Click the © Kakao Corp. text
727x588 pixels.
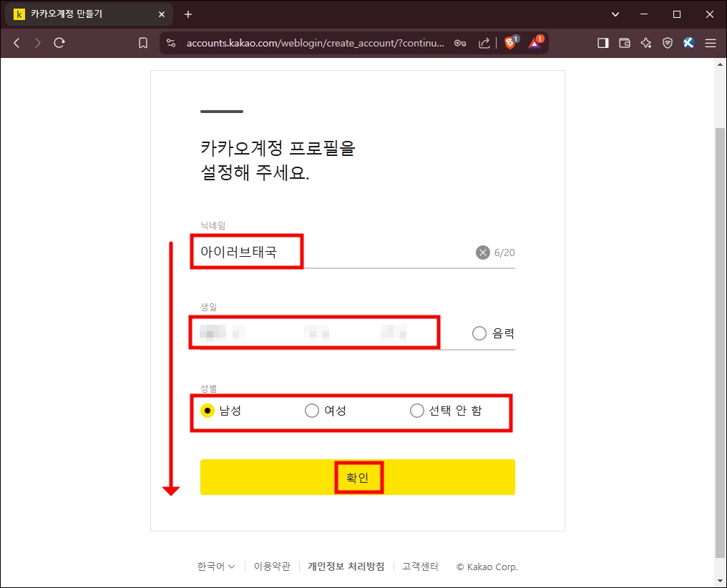tap(487, 567)
